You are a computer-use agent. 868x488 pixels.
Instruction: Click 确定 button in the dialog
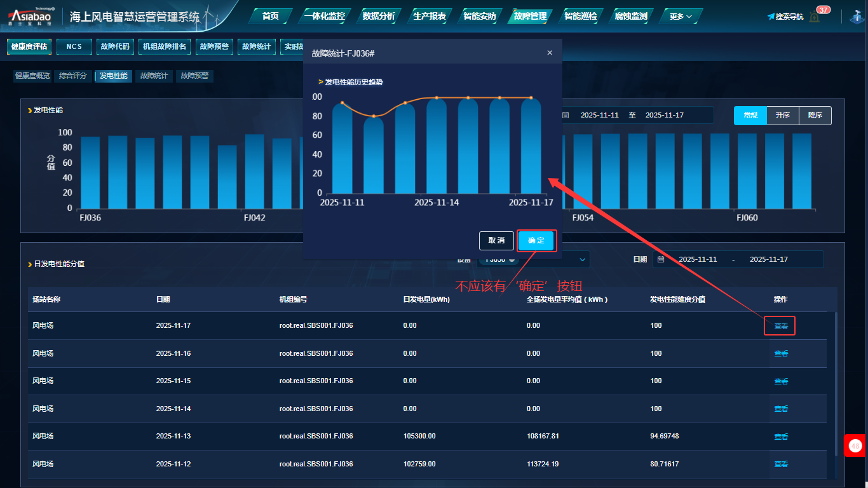(x=536, y=240)
